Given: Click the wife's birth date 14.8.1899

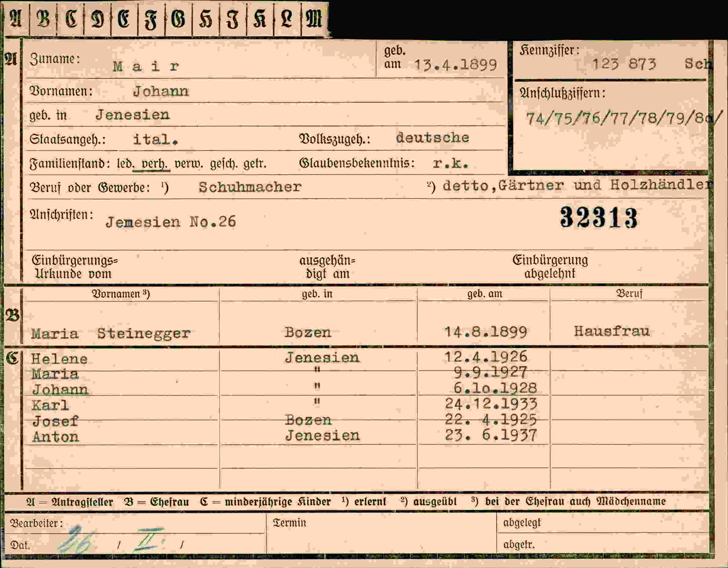Looking at the screenshot, I should coord(486,332).
